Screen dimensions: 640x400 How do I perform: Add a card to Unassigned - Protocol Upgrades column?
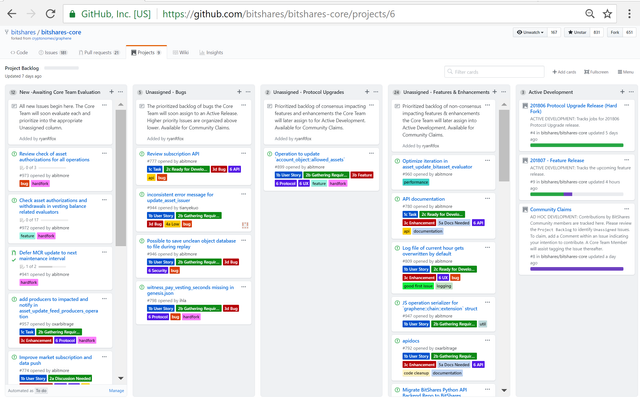tap(367, 92)
